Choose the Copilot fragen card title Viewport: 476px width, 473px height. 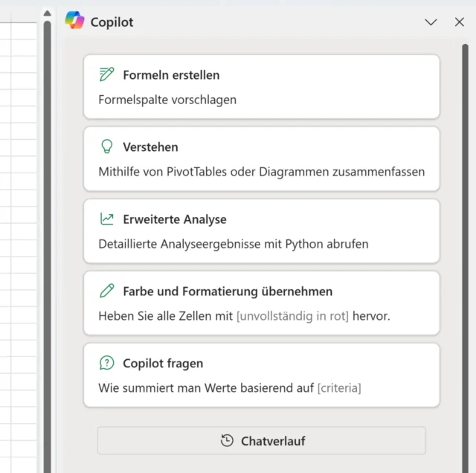[163, 364]
